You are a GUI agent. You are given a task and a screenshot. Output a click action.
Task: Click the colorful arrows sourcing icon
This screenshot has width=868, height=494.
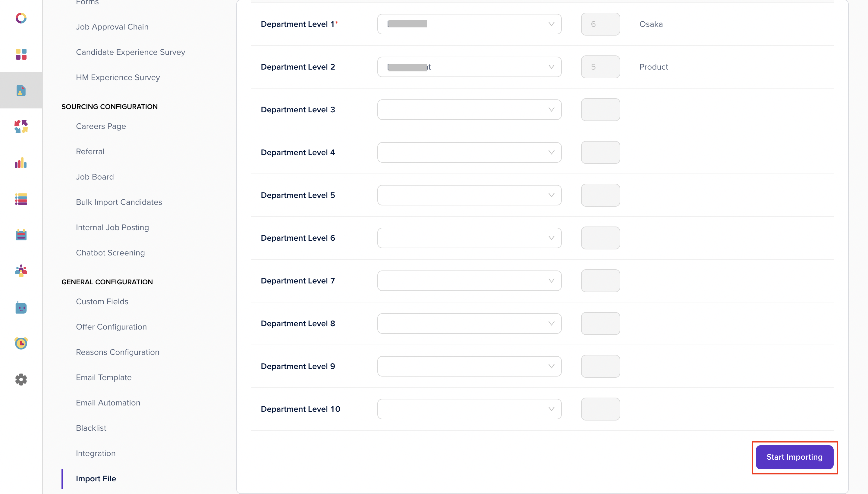tap(21, 127)
